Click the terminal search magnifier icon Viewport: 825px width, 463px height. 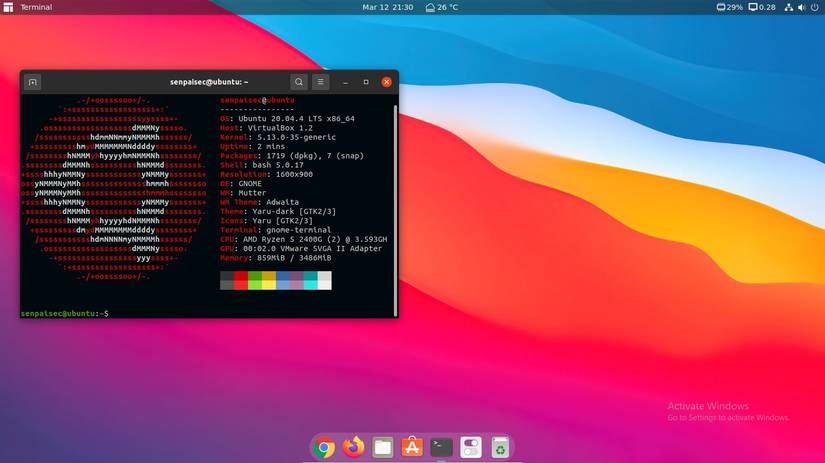coord(299,82)
